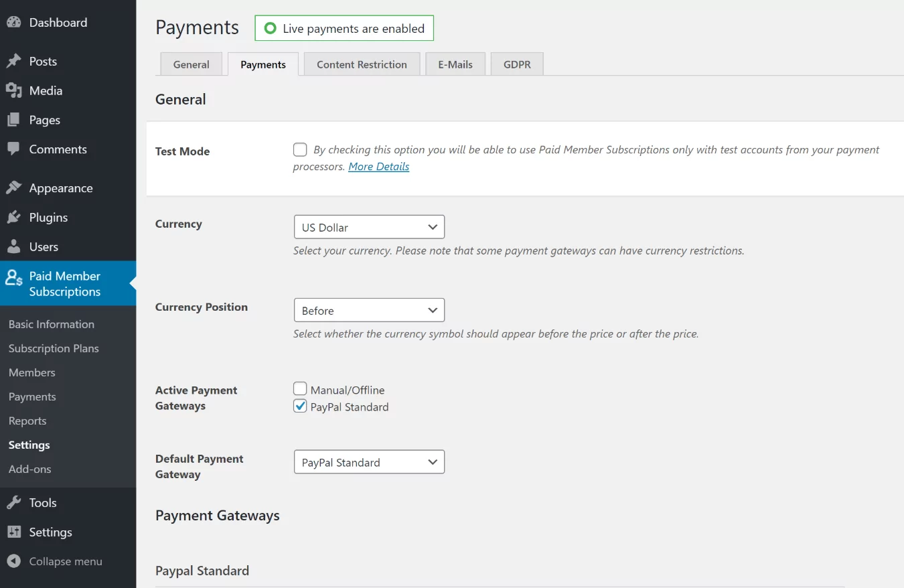This screenshot has width=904, height=588.
Task: Click the Payment Gateways section heading
Action: click(x=218, y=516)
